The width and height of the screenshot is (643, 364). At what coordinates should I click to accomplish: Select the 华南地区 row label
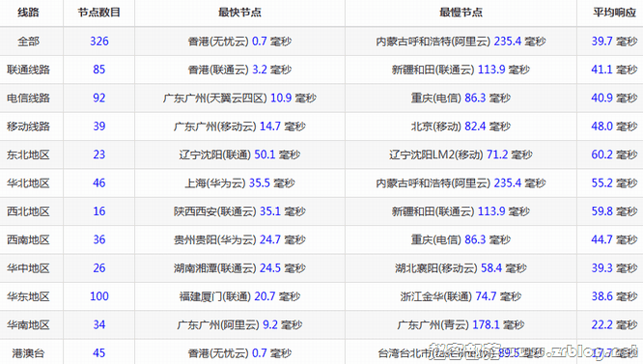pyautogui.click(x=28, y=324)
